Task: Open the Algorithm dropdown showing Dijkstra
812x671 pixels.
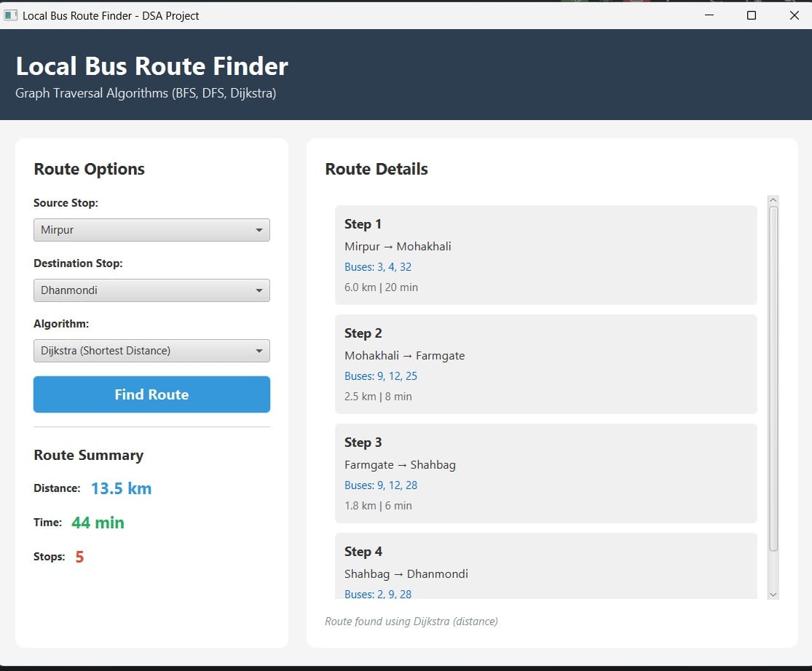Action: tap(151, 351)
